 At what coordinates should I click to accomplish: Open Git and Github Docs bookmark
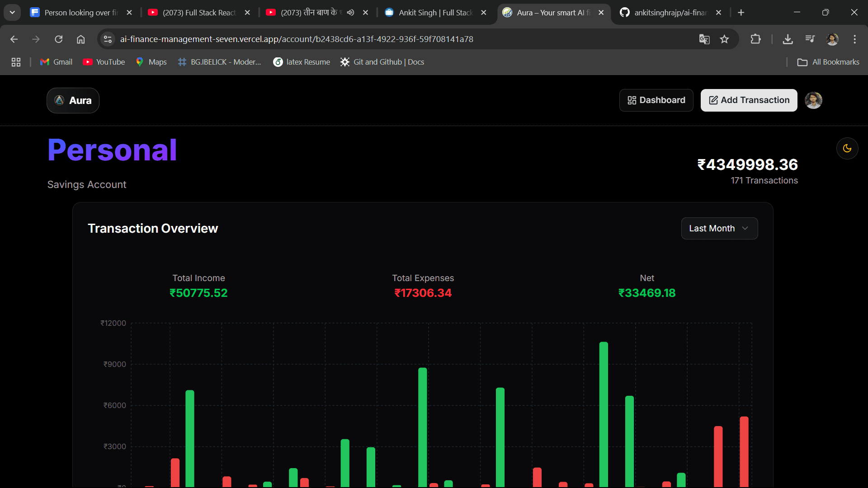point(382,62)
